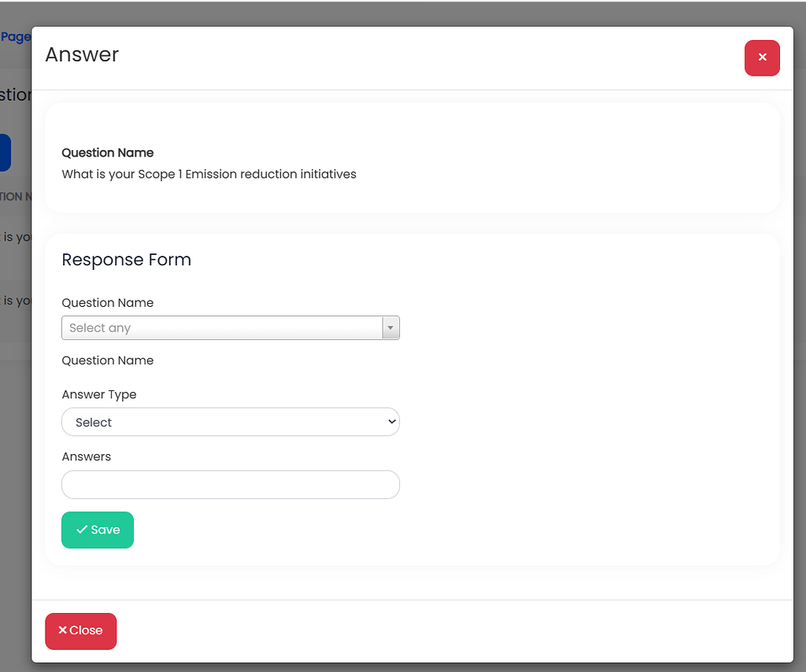Open the Page breadcrumb link

[x=14, y=36]
